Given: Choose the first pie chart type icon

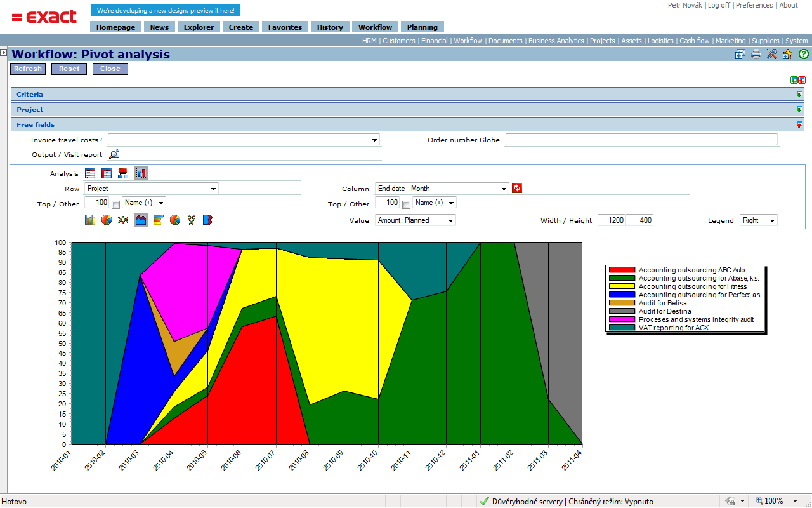Looking at the screenshot, I should 107,220.
